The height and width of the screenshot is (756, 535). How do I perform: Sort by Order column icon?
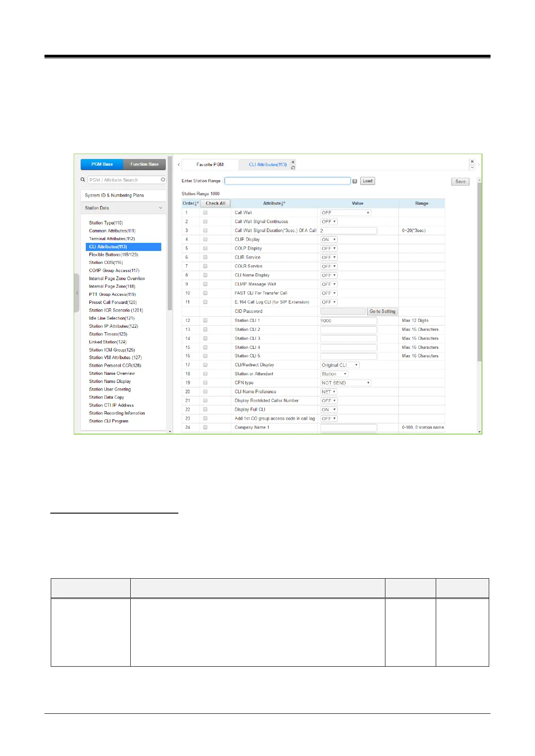coord(197,203)
